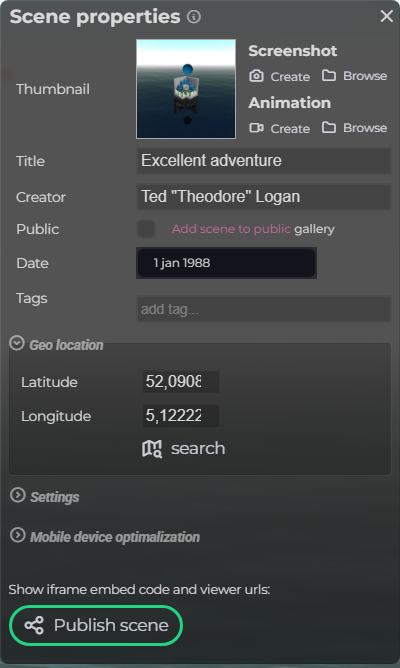
Task: Focus the add tag field
Action: click(x=263, y=309)
